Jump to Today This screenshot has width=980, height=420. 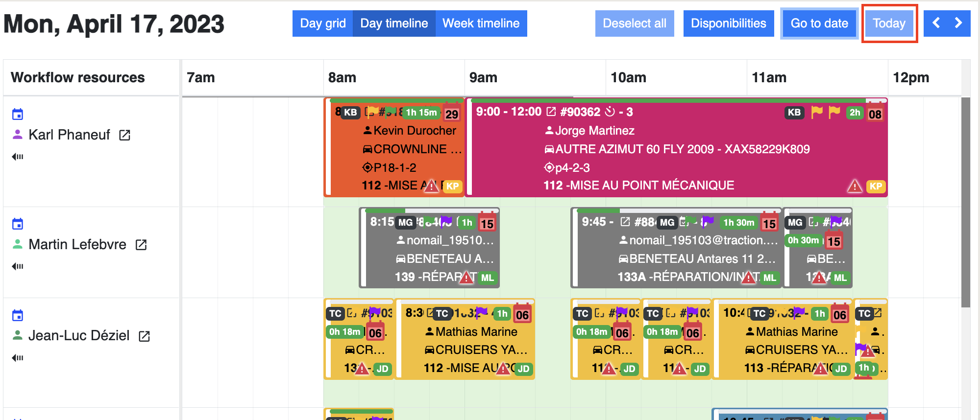(x=889, y=23)
